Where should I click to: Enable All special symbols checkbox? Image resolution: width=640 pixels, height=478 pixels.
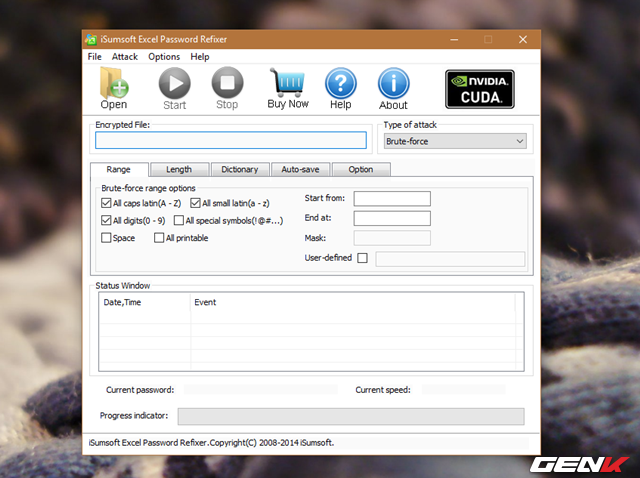179,220
